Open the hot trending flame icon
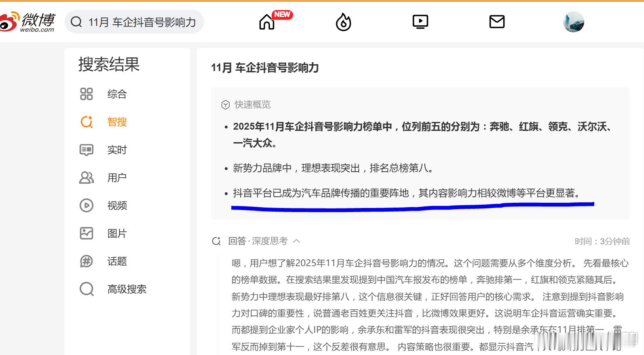644x355 pixels. point(344,22)
